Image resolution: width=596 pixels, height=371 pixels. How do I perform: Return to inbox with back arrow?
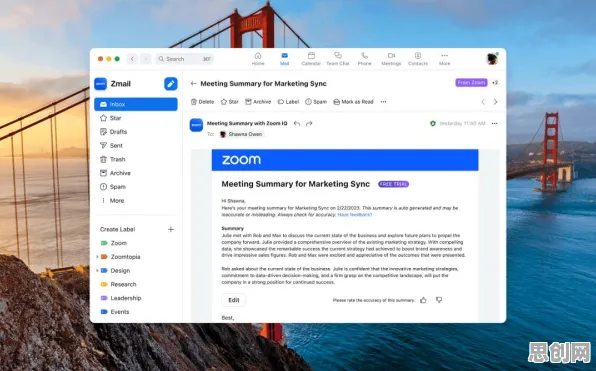(x=193, y=84)
